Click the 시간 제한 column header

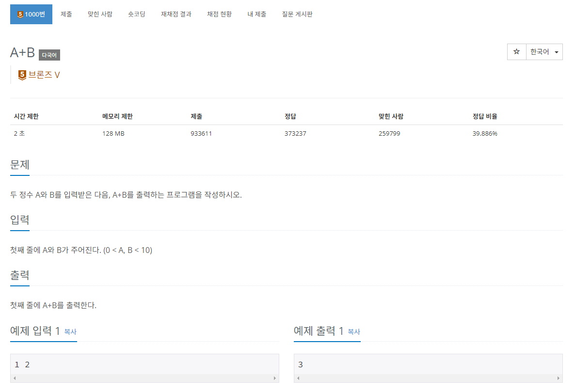point(26,116)
